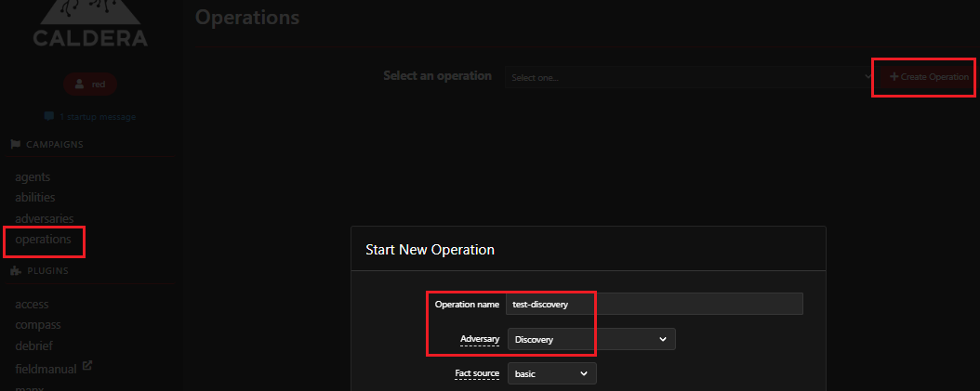Click the Plugins puzzle icon
980x391 pixels.
16,271
